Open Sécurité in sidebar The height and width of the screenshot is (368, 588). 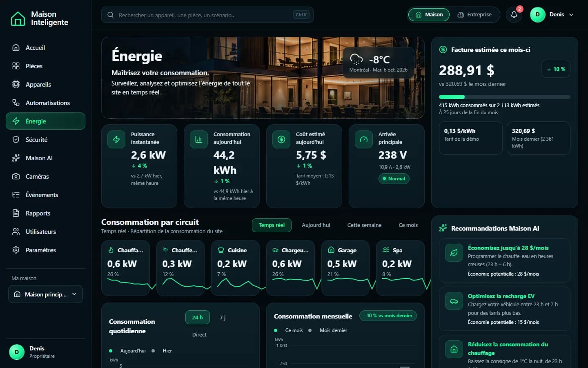coord(45,139)
